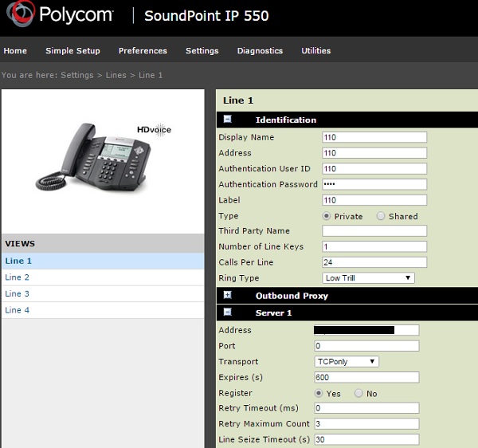Expand the Outbound Proxy section
Screen dimensions: 478x448
227,295
